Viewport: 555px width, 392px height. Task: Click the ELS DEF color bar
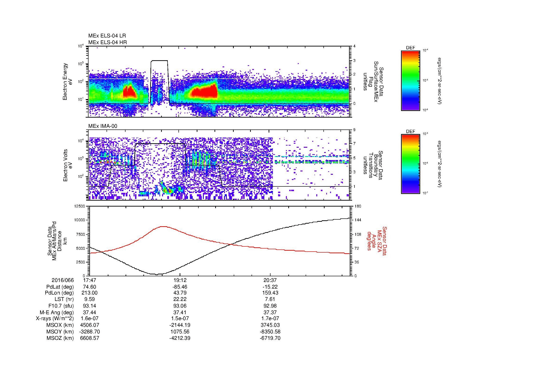410,81
